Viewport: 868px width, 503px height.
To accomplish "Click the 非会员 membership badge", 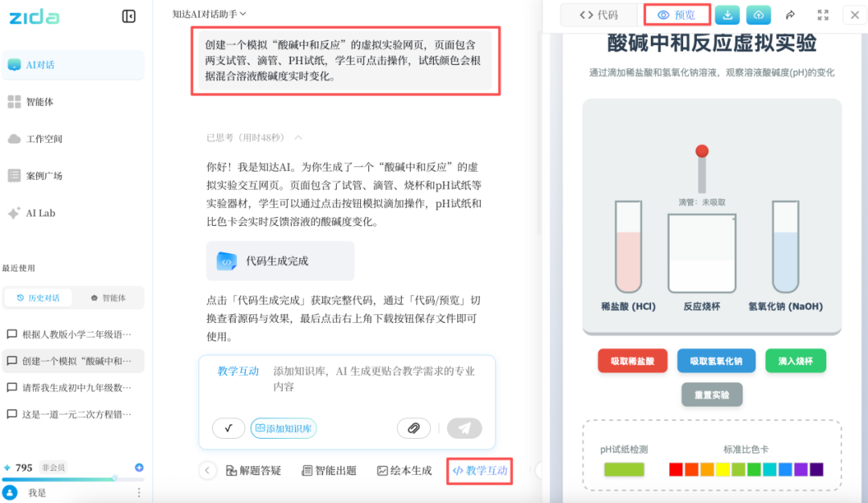I will (x=54, y=468).
